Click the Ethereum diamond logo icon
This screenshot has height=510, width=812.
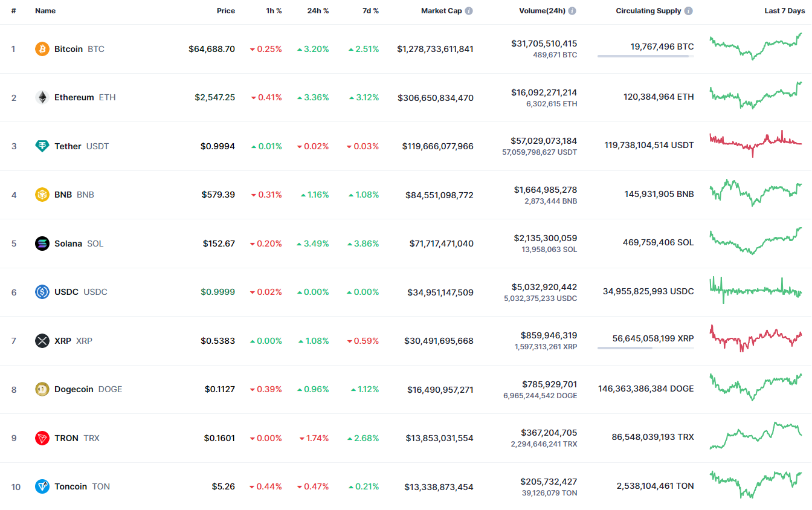tap(42, 97)
